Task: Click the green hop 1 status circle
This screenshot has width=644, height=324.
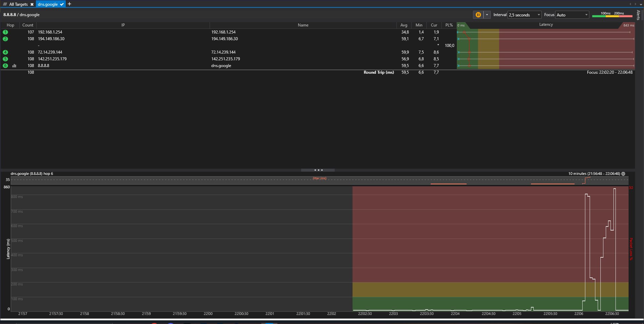Action: pos(5,32)
